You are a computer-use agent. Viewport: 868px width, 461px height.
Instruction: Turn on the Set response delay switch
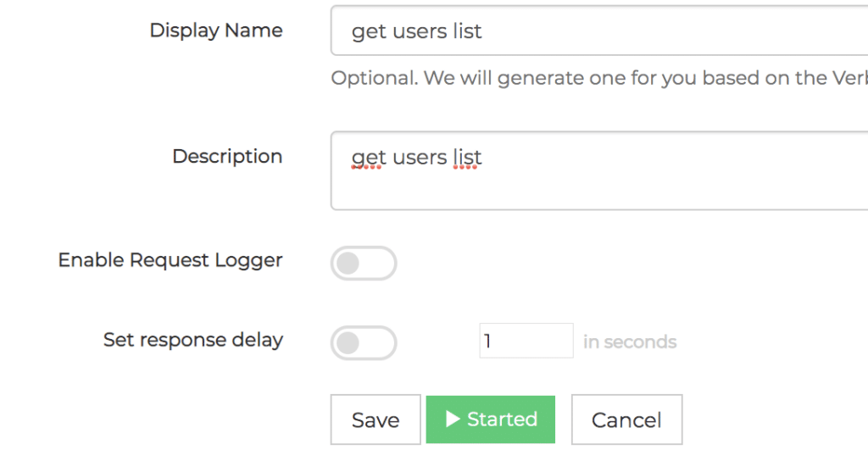(364, 343)
